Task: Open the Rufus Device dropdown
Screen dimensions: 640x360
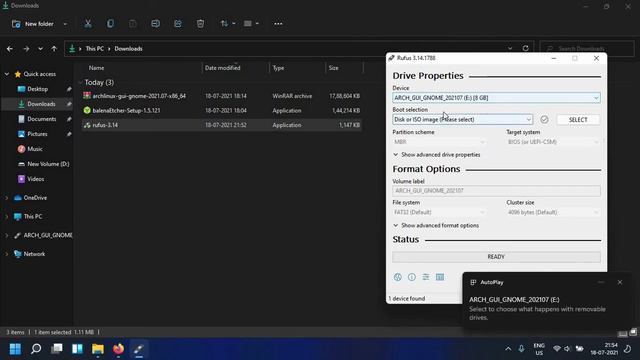Action: [x=496, y=98]
